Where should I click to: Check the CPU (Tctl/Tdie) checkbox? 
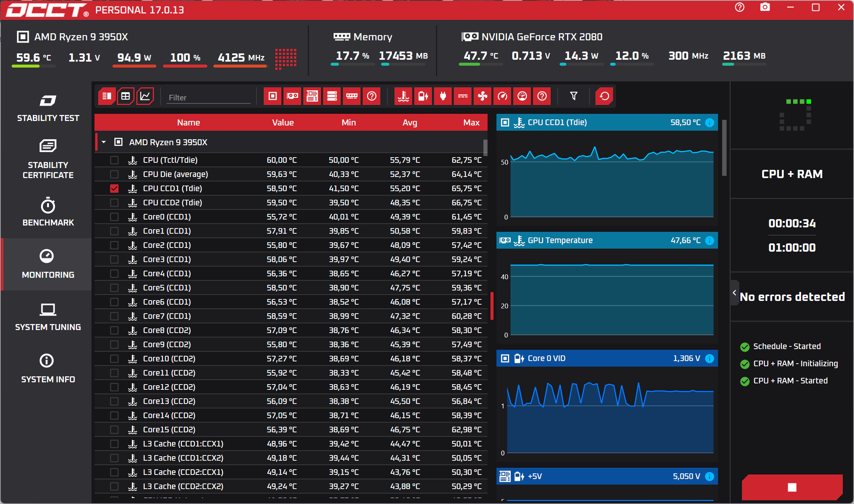tap(114, 160)
